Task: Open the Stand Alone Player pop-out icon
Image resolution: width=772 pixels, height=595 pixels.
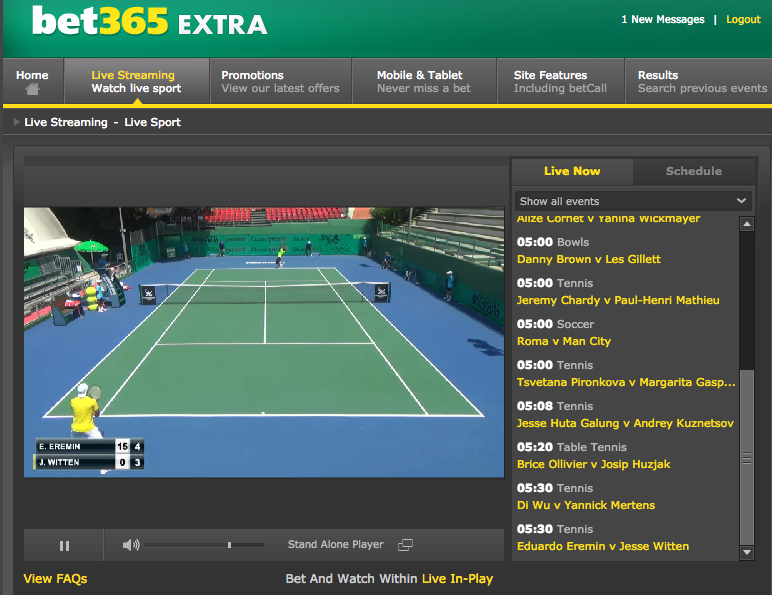Action: (405, 545)
